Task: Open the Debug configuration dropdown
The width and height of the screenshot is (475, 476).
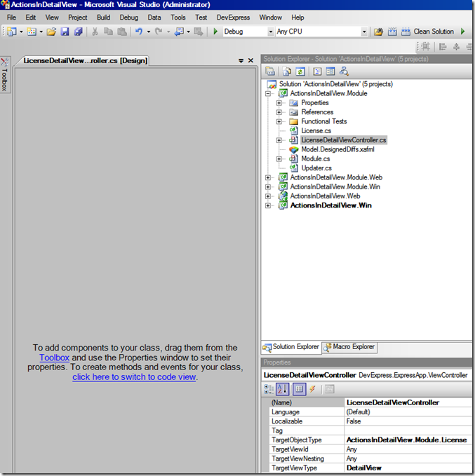Action: pos(270,32)
